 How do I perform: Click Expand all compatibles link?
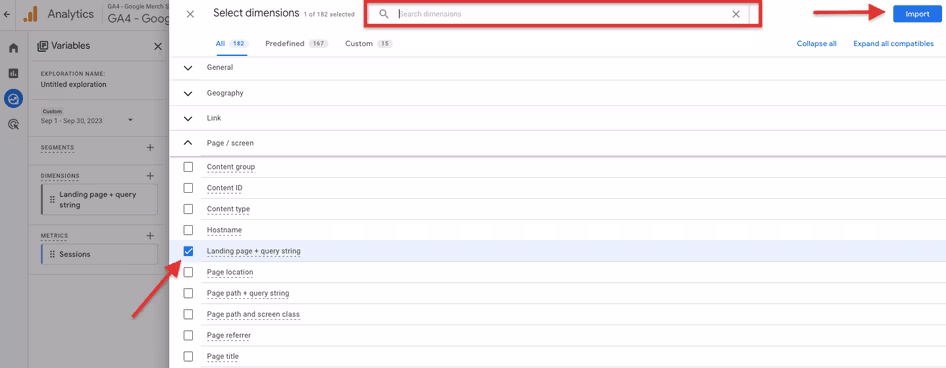point(894,43)
